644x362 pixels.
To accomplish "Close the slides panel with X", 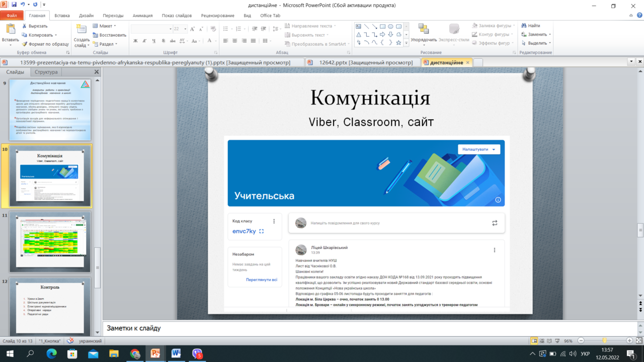I will 97,72.
